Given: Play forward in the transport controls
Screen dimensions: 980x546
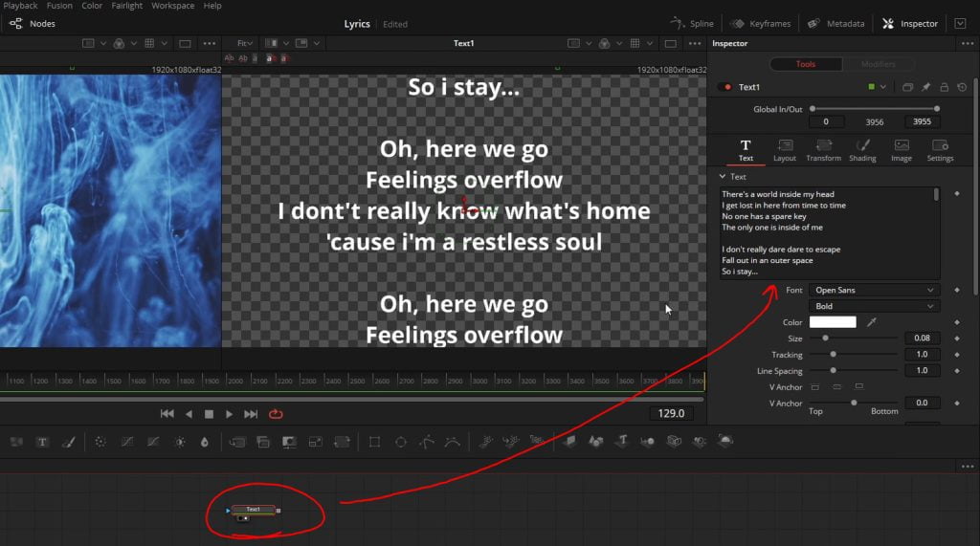Looking at the screenshot, I should (x=230, y=413).
